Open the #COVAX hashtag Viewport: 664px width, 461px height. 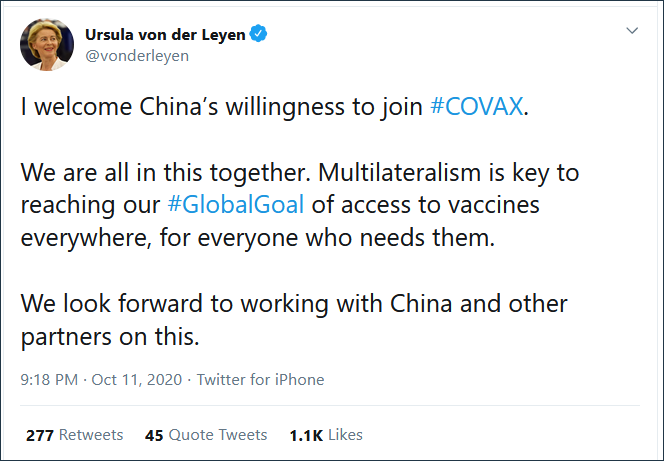pyautogui.click(x=476, y=107)
